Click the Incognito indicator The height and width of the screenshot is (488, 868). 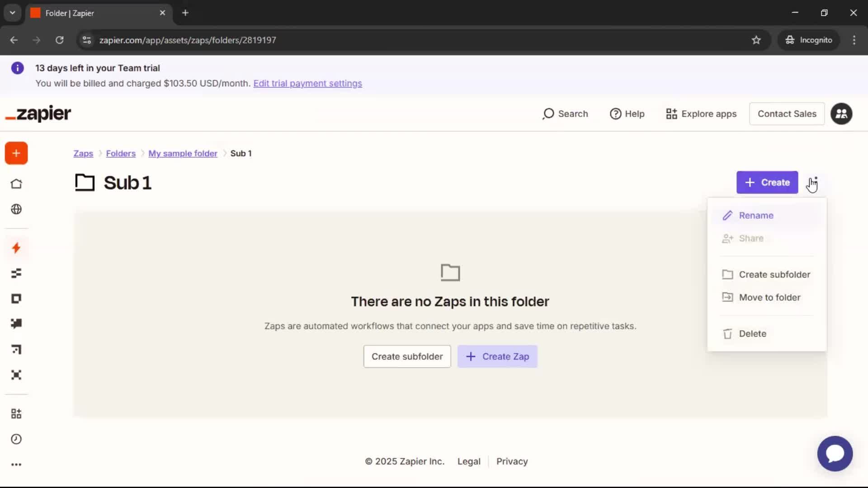click(809, 40)
